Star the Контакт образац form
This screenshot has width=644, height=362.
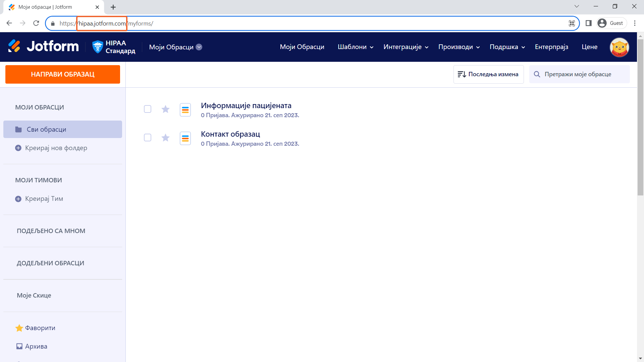pos(165,138)
